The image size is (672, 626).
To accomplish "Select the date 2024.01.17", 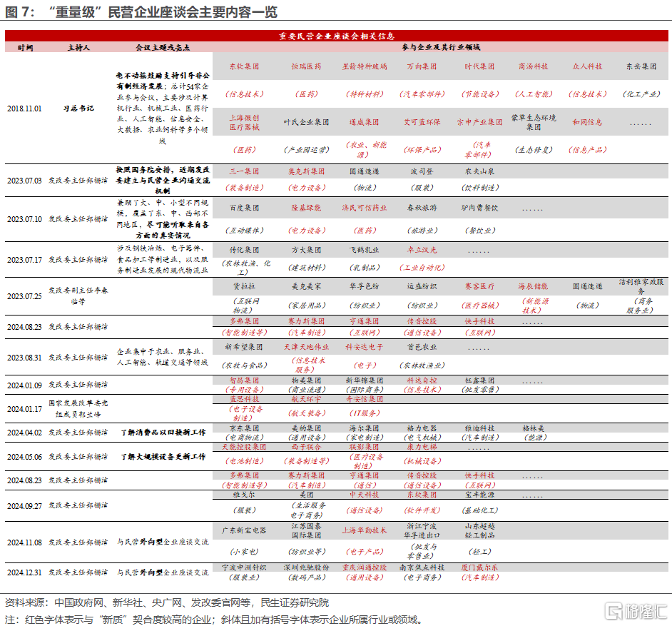I will (x=24, y=409).
